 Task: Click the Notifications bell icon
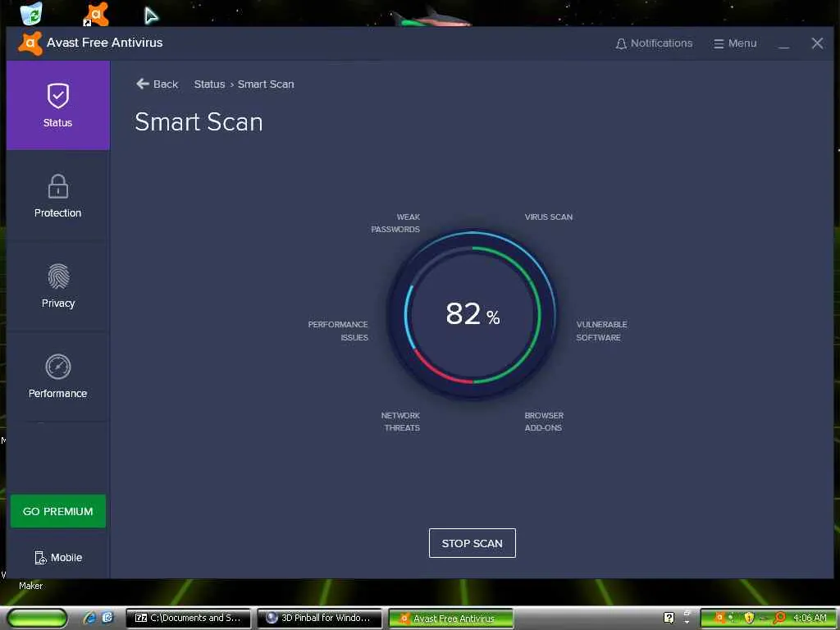[x=621, y=43]
